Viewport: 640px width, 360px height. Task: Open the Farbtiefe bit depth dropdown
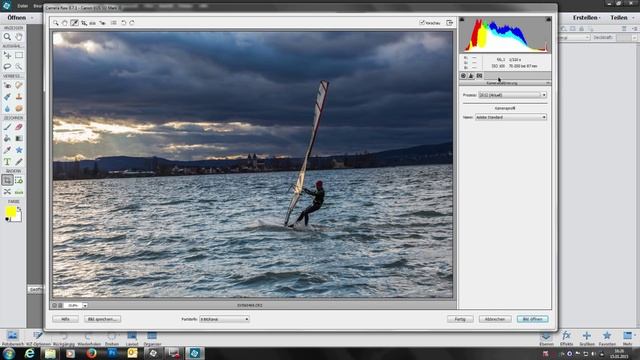(x=224, y=319)
